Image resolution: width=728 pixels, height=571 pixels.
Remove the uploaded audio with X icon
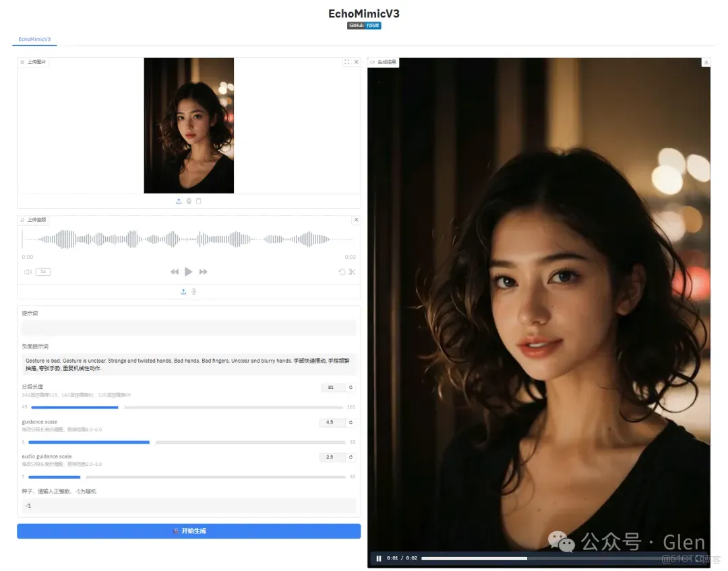click(357, 220)
